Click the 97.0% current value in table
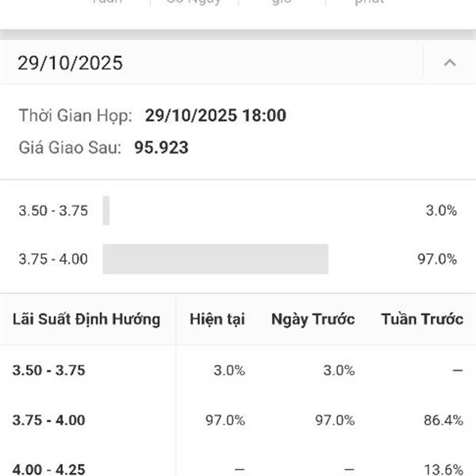The width and height of the screenshot is (476, 476). (225, 420)
